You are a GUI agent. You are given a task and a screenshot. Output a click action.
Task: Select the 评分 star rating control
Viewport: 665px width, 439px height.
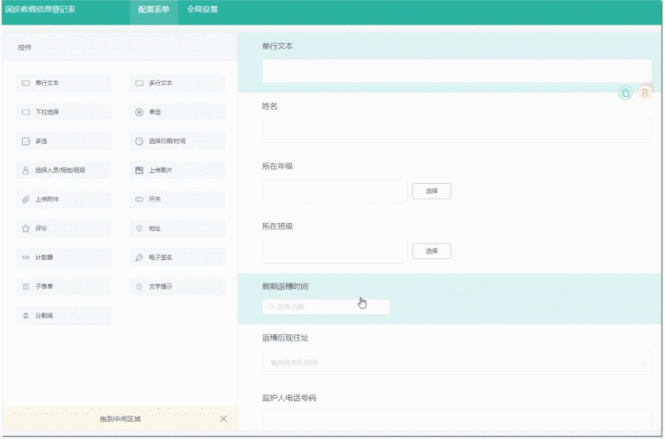(62, 228)
